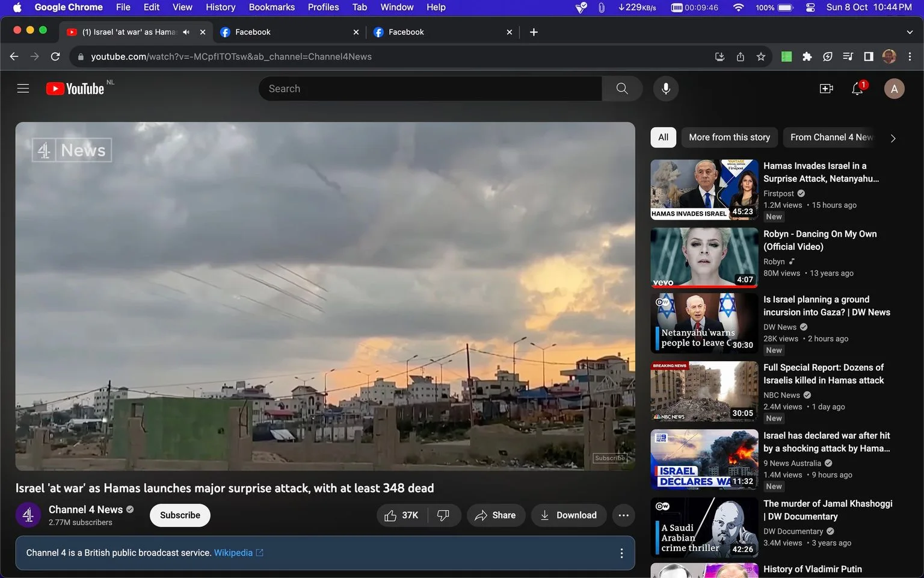Go forward with the browser arrow
Image resolution: width=924 pixels, height=578 pixels.
(35, 57)
